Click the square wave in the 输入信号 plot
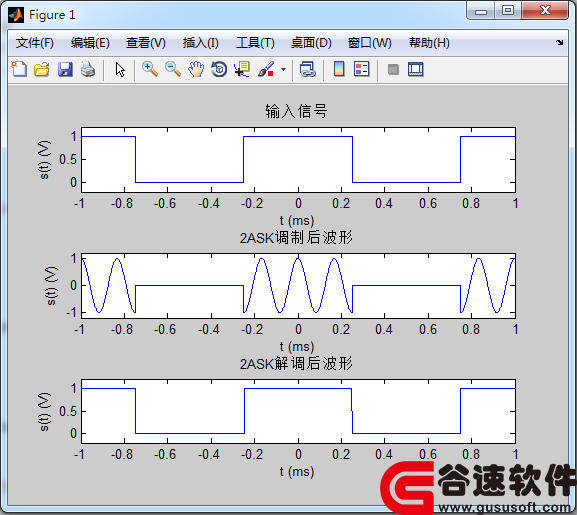The height and width of the screenshot is (515, 577). click(x=298, y=137)
